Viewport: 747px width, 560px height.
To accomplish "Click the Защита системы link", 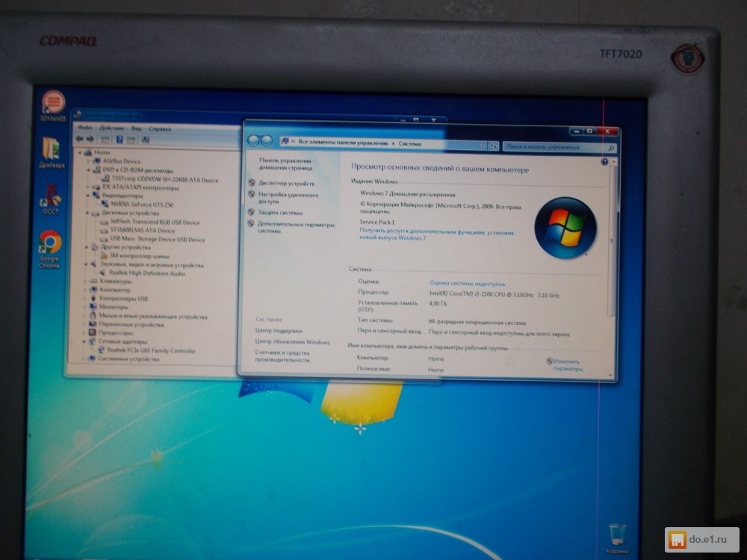I will (280, 213).
